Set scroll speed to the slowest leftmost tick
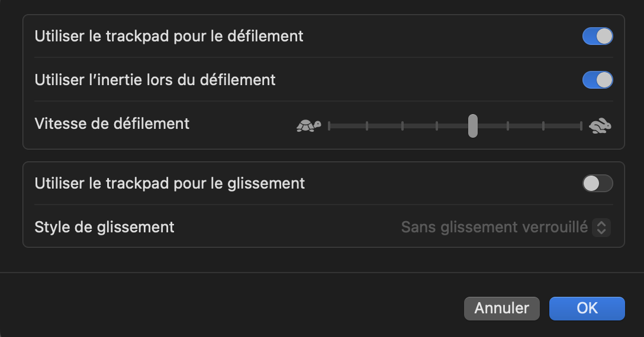 [x=329, y=125]
